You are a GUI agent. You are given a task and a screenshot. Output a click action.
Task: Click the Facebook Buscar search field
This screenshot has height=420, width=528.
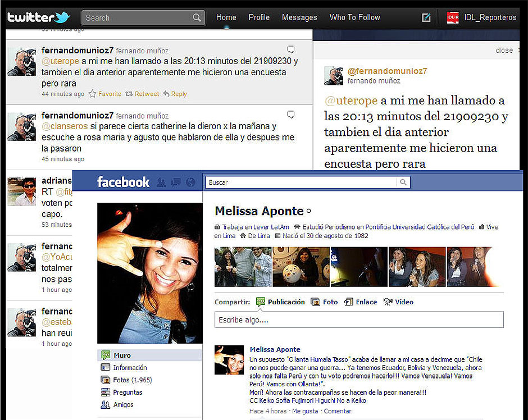coord(302,182)
